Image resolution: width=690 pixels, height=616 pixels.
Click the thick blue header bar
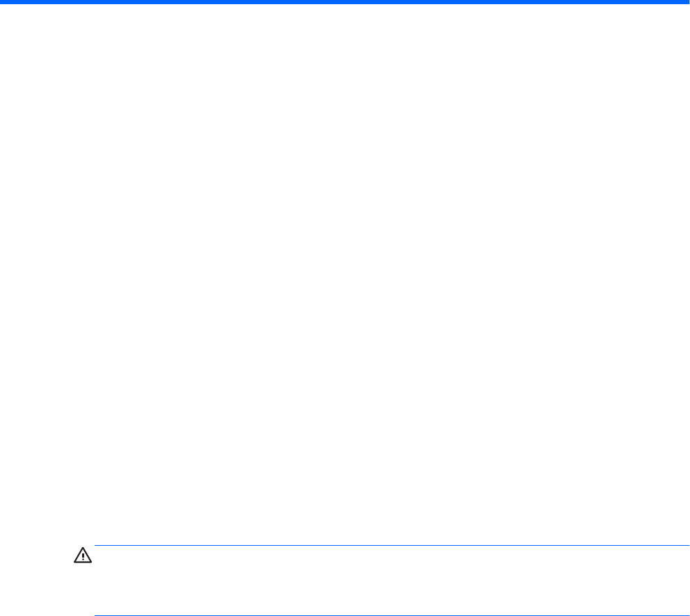point(345,2)
